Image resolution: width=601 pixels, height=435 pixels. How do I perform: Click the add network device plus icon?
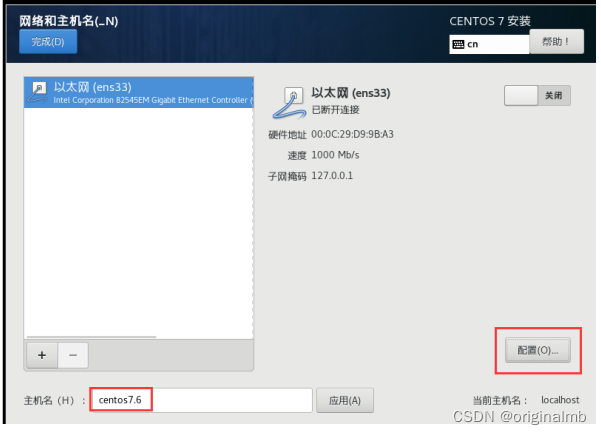pyautogui.click(x=42, y=355)
